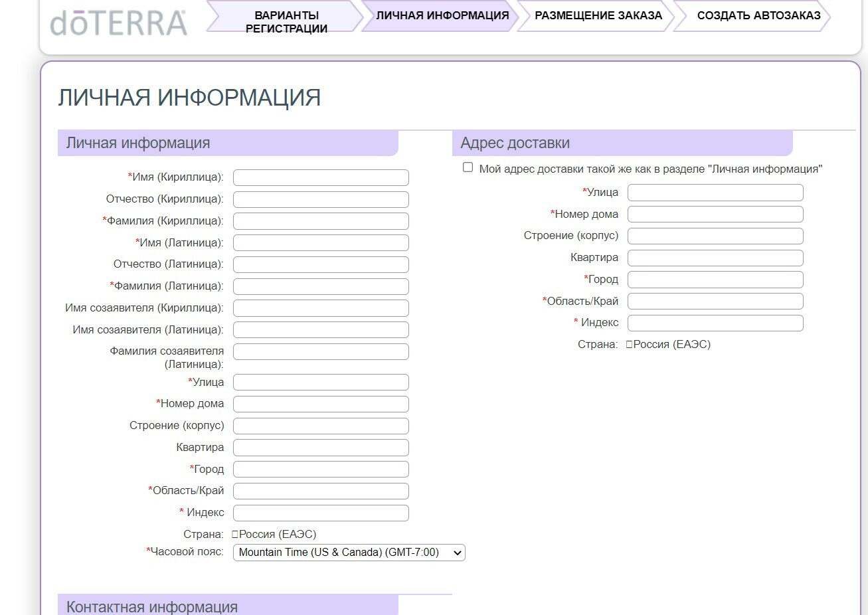This screenshot has height=615, width=868.
Task: Click Россия (ЕАЭС) under Личная информация
Action: pyautogui.click(x=277, y=535)
